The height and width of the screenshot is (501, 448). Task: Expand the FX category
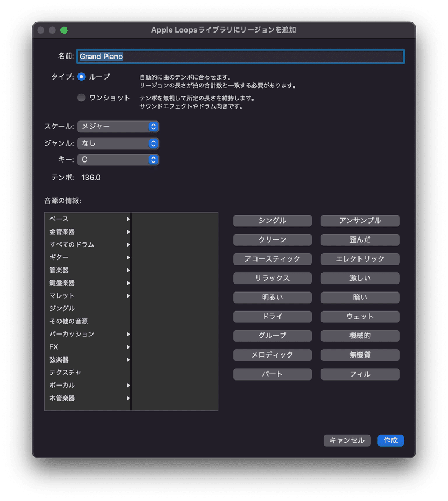point(88,347)
